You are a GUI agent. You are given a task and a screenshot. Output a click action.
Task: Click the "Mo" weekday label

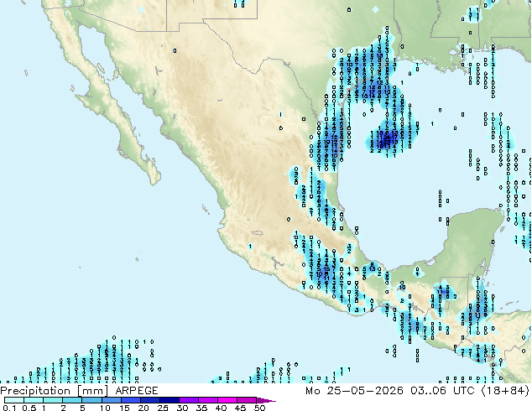pos(312,391)
